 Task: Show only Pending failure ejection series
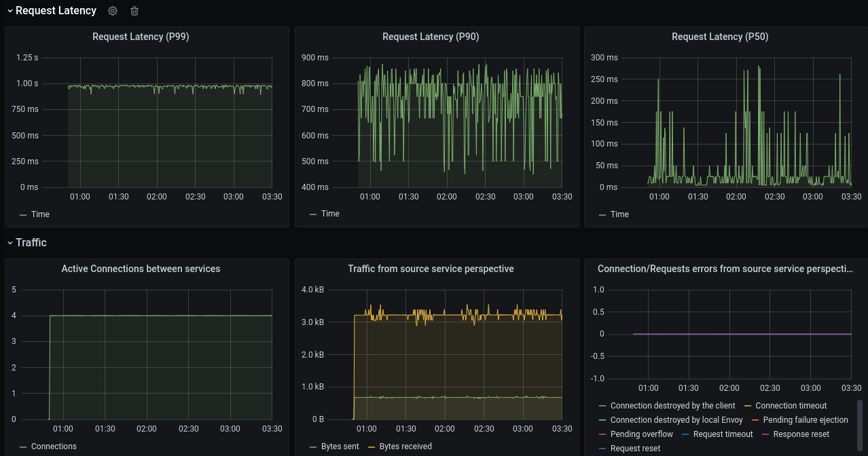coord(806,420)
